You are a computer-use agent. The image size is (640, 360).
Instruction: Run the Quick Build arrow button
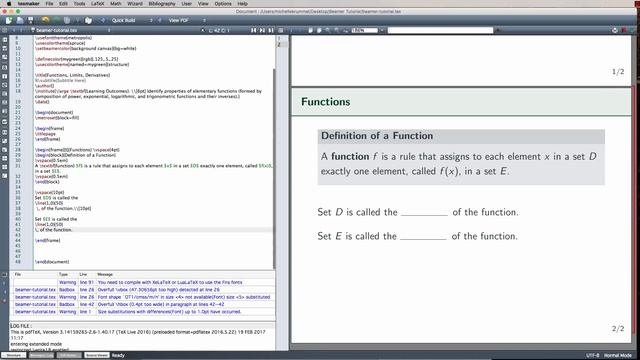point(102,20)
